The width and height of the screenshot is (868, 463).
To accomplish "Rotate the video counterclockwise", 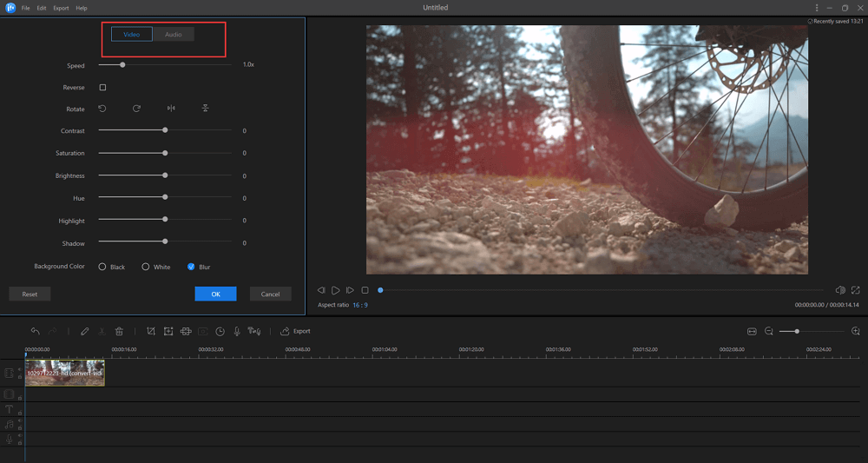I will point(102,109).
